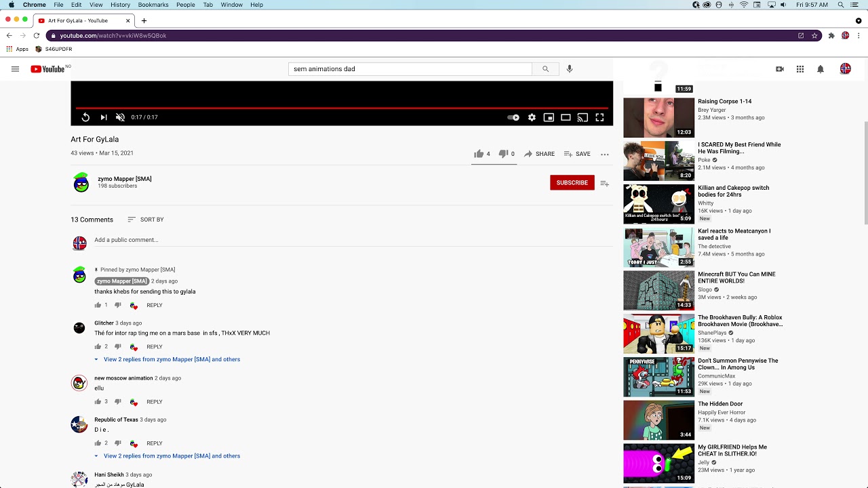Expand replies under Glitcher's comment

[167, 359]
